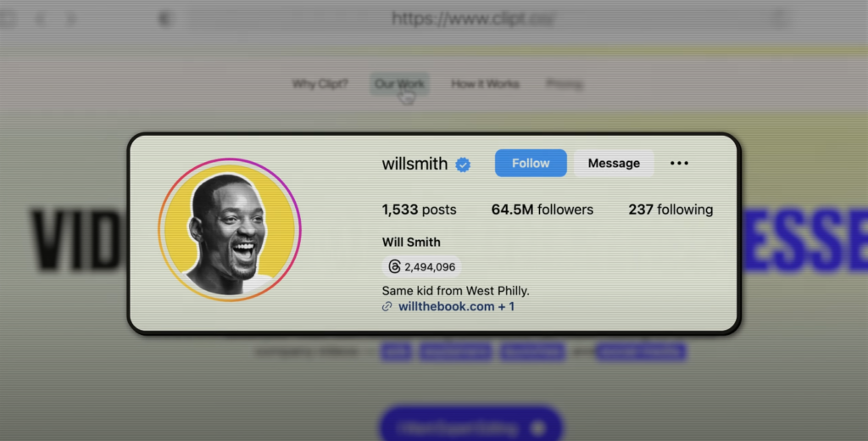Open the Message button on profile
The image size is (868, 441).
614,163
